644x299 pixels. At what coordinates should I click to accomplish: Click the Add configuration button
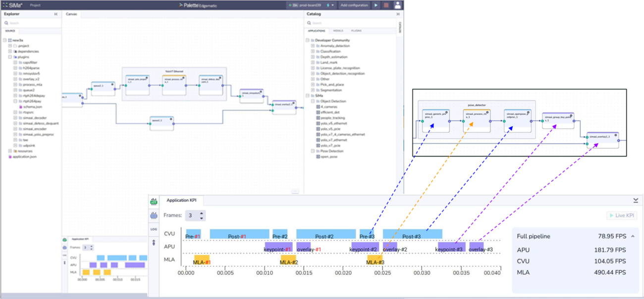[354, 5]
